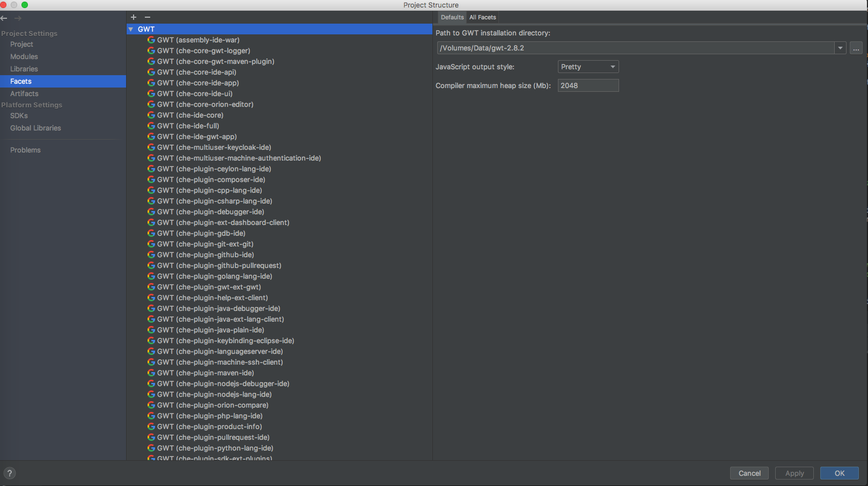
Task: Click GWT icon for che-plugin-product-info facet
Action: (x=151, y=426)
